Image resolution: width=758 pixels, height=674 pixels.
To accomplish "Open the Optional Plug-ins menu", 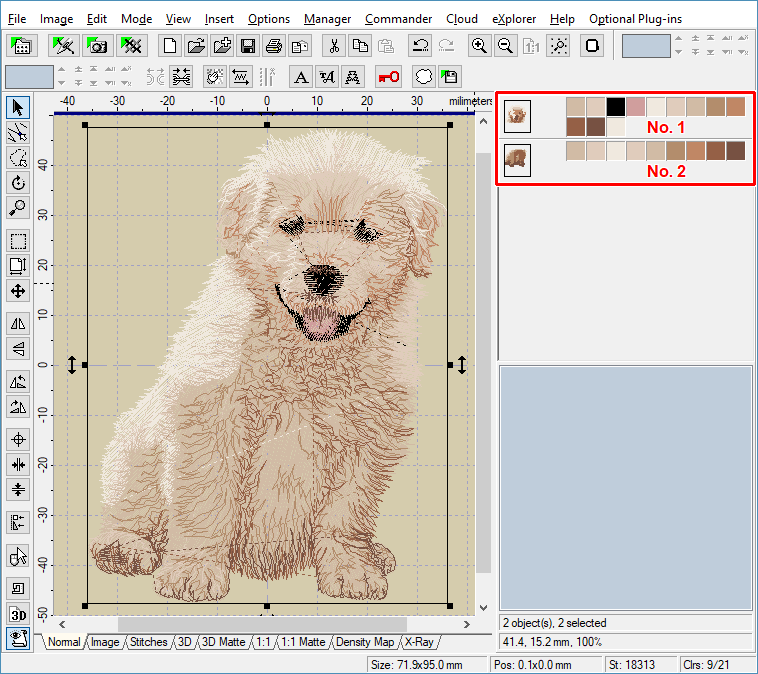I will (x=638, y=19).
